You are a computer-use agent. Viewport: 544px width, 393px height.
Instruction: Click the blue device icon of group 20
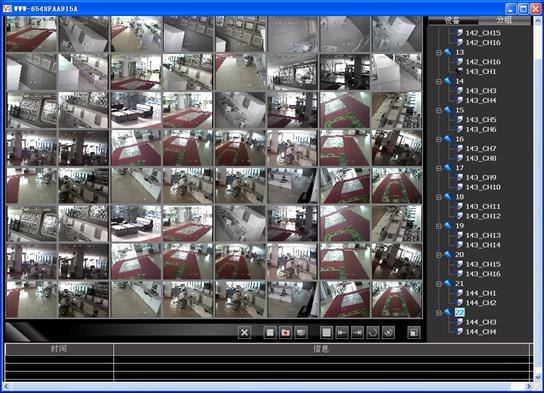(448, 254)
